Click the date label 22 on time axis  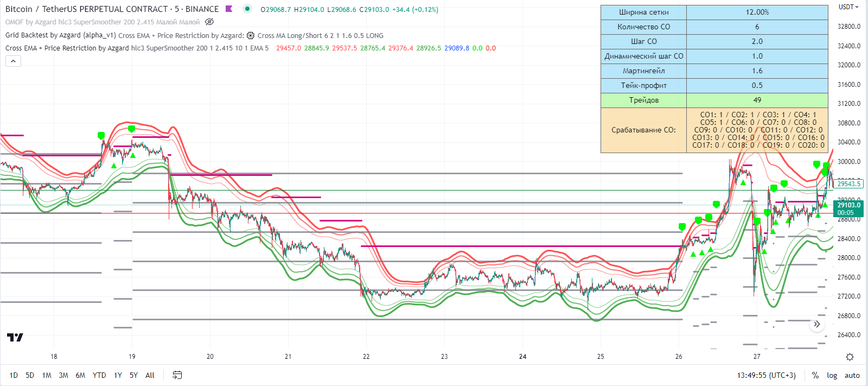366,357
